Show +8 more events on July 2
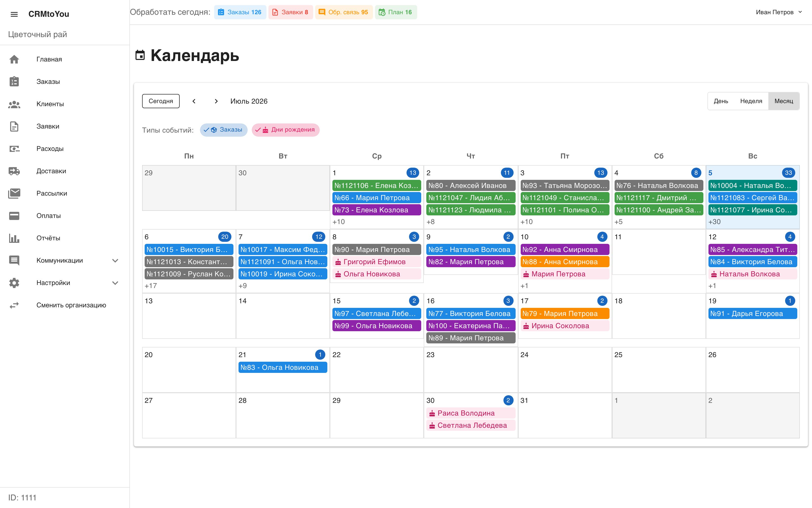Viewport: 812px width, 508px height. pyautogui.click(x=431, y=222)
